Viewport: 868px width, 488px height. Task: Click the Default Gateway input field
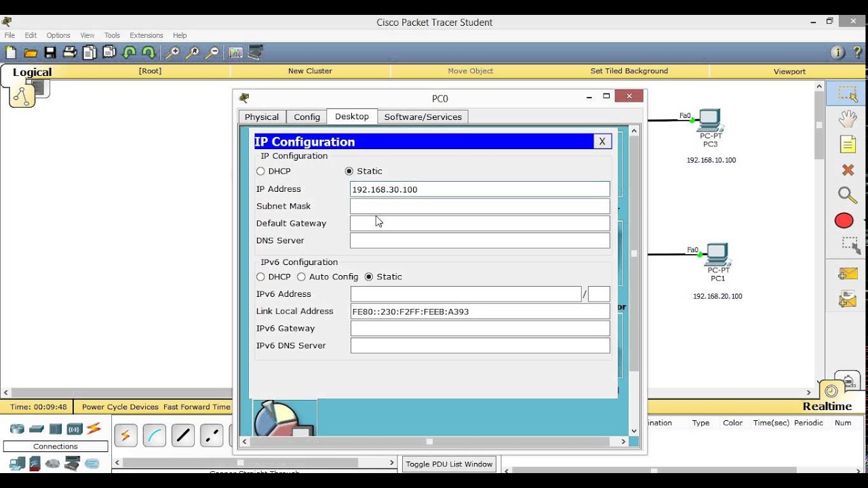pyautogui.click(x=480, y=224)
